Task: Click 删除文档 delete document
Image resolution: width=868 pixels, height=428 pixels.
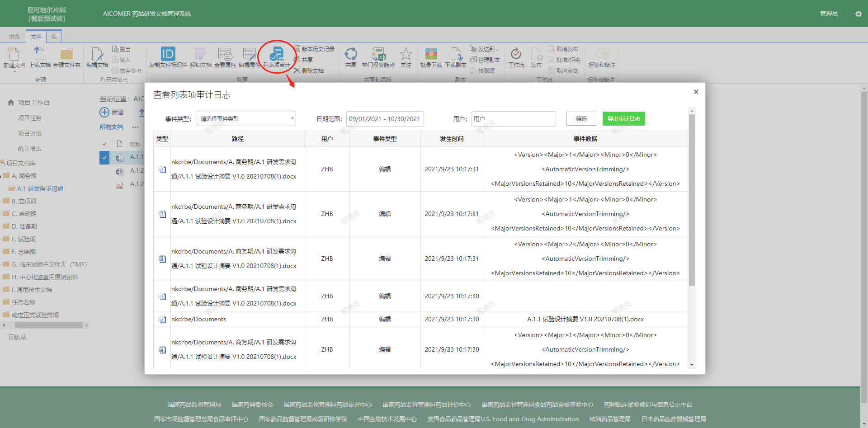Action: [309, 71]
